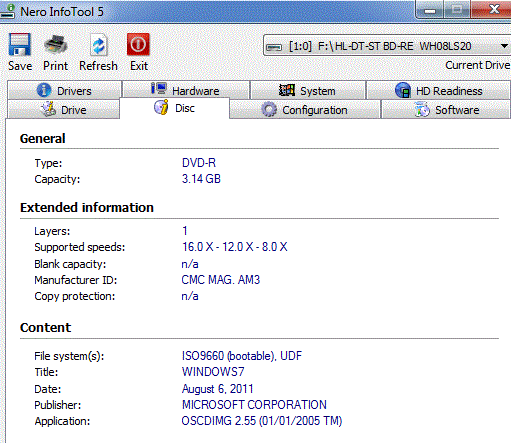Click the WINDOWS7 title value

[x=213, y=372]
